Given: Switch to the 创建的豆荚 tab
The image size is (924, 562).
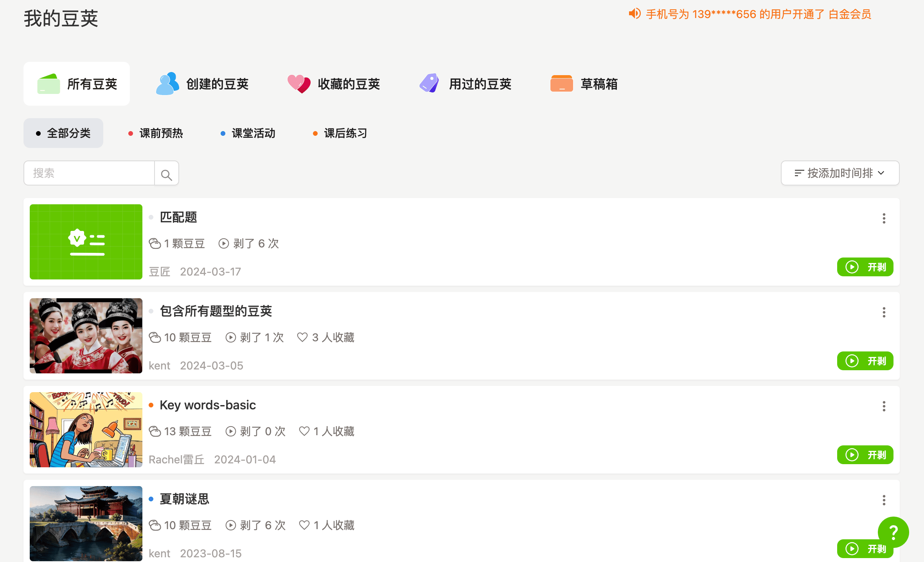Looking at the screenshot, I should coord(203,84).
